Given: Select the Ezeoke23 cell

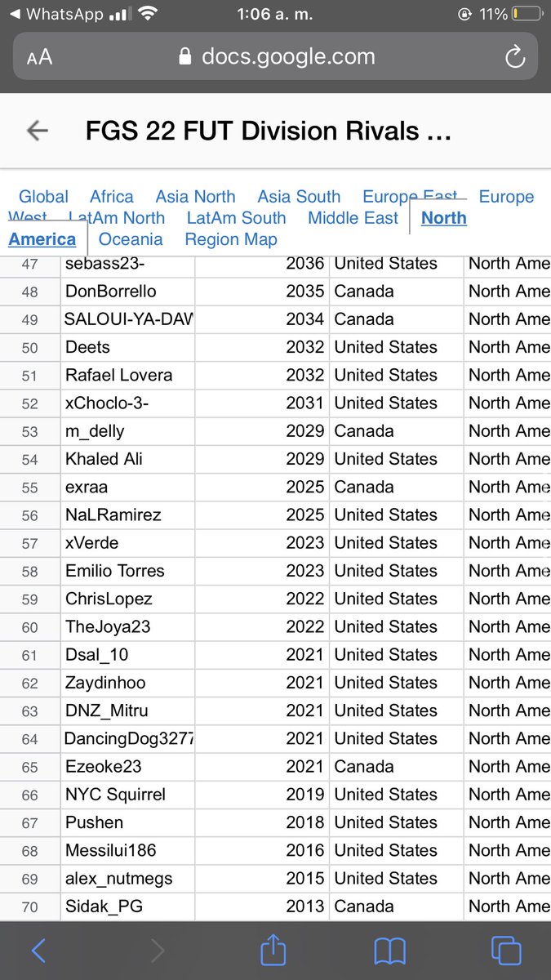Looking at the screenshot, I should (x=127, y=766).
